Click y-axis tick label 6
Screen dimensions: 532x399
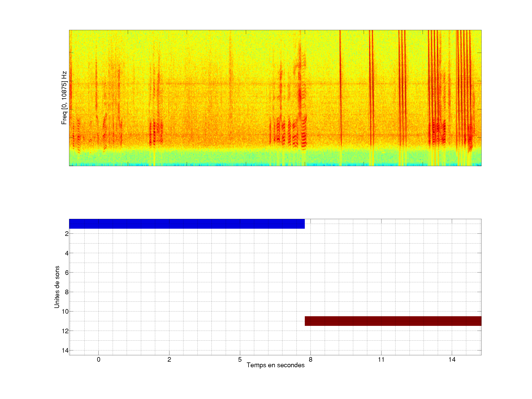pos(67,273)
